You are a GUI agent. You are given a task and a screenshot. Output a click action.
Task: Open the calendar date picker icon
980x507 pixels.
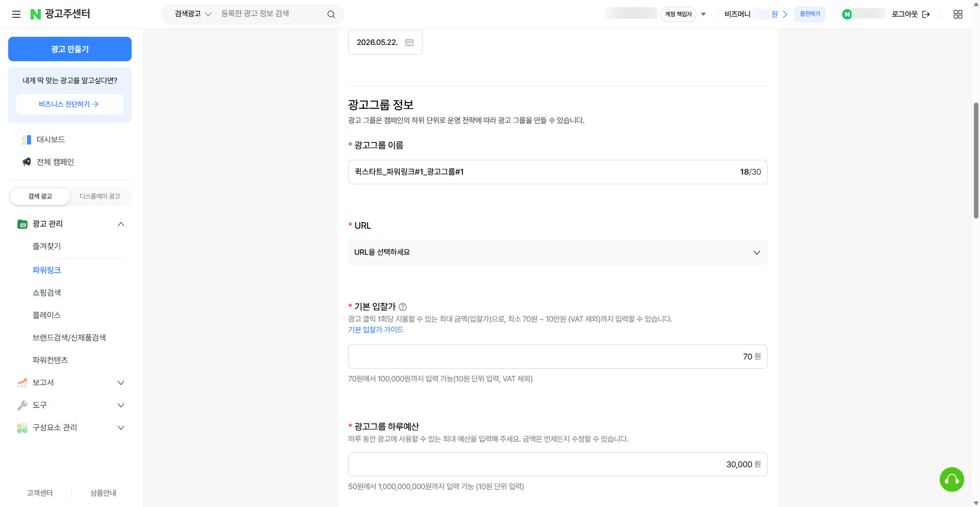click(x=409, y=42)
